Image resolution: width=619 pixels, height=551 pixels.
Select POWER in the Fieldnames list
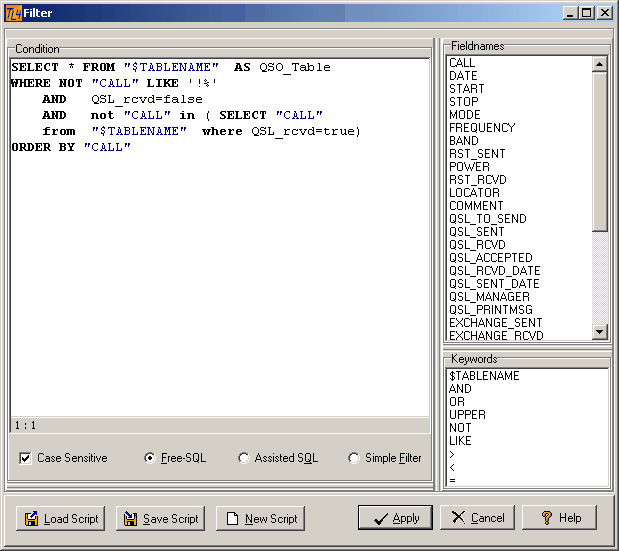point(469,167)
